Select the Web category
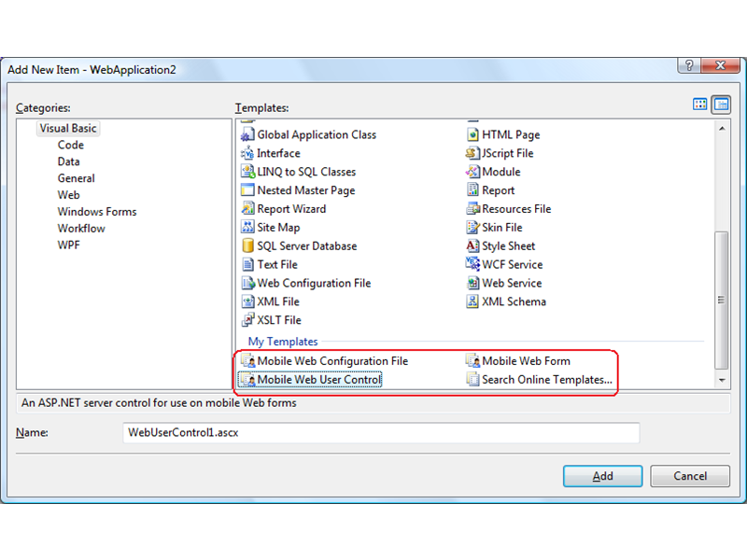747x560 pixels. pyautogui.click(x=68, y=195)
